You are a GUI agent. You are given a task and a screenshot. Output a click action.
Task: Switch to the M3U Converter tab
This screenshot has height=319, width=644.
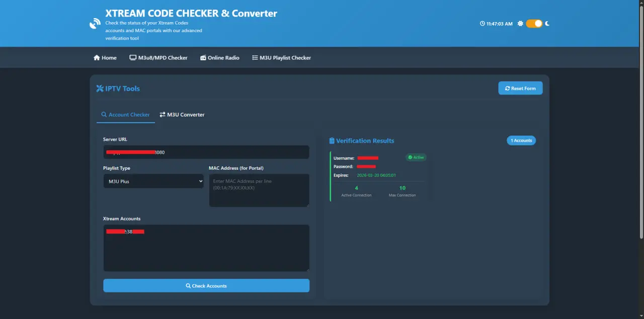(182, 115)
